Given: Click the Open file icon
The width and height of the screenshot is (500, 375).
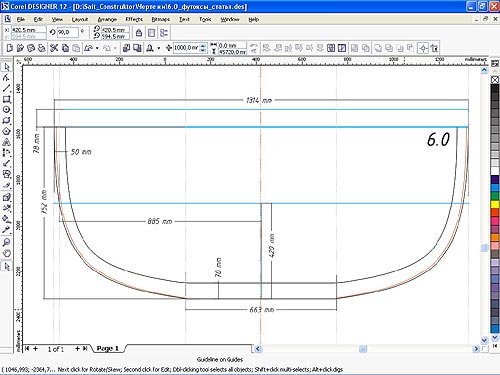Looking at the screenshot, I should coord(20,48).
